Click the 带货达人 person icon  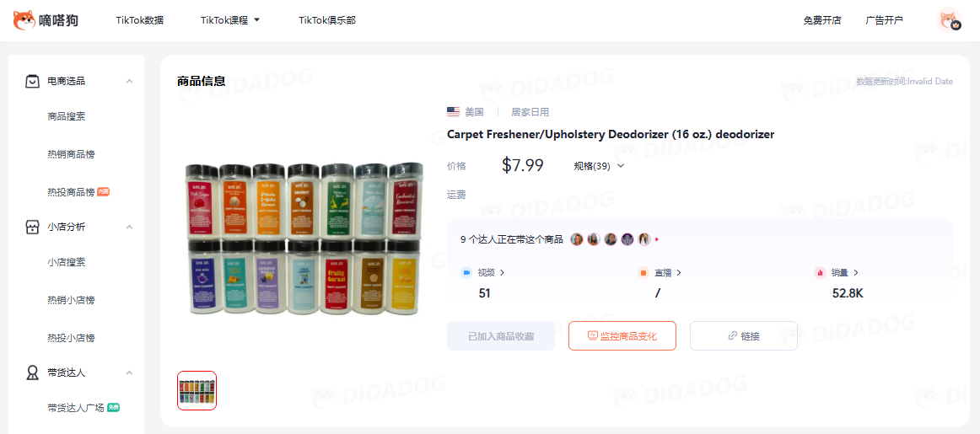pyautogui.click(x=33, y=372)
